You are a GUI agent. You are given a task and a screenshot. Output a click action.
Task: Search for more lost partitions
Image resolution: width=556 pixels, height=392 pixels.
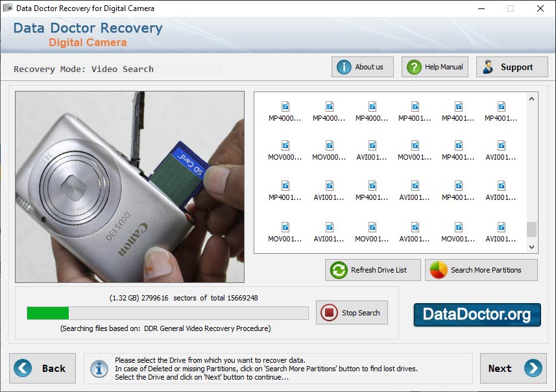point(481,270)
